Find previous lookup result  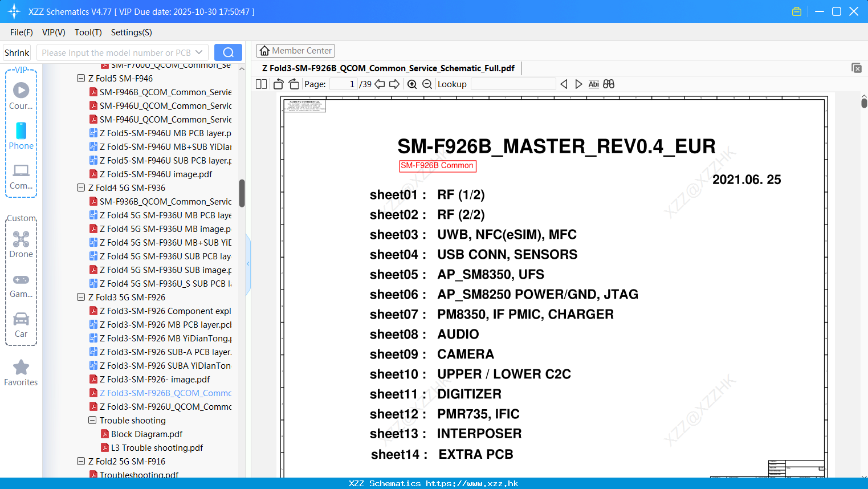pos(564,84)
